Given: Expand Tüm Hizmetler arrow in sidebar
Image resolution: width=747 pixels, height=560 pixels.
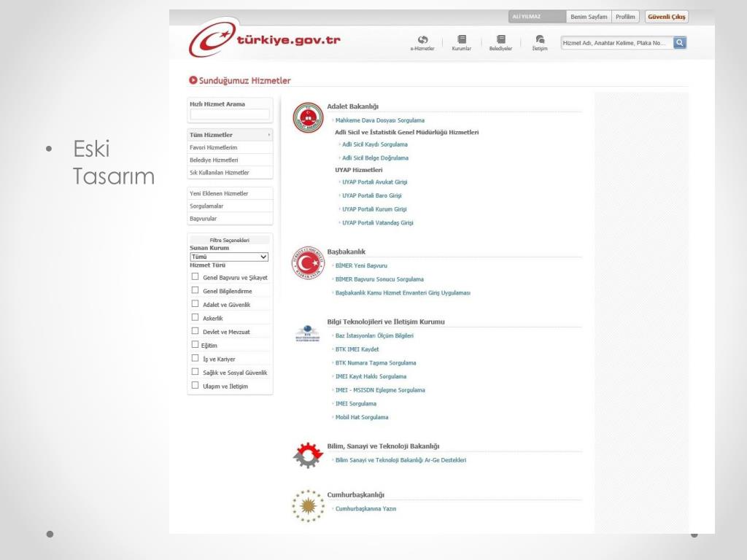Looking at the screenshot, I should tap(269, 135).
